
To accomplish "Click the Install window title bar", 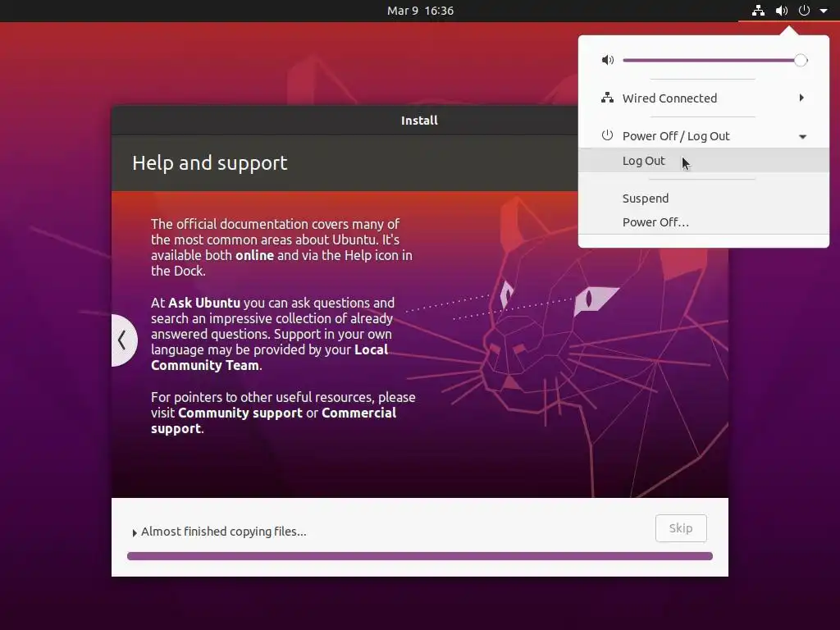I will coord(419,120).
